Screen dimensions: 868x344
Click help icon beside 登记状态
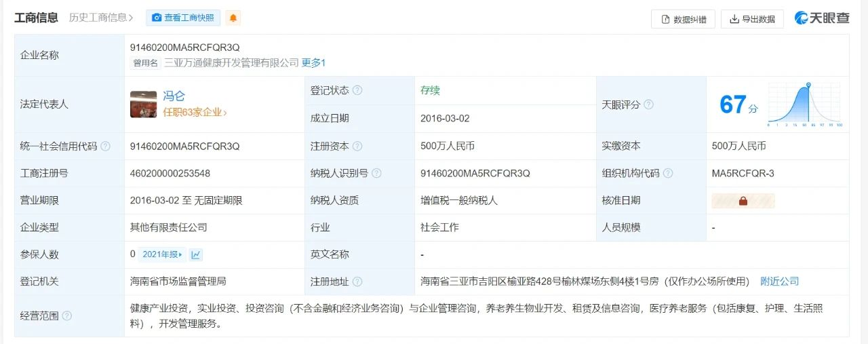coord(357,90)
